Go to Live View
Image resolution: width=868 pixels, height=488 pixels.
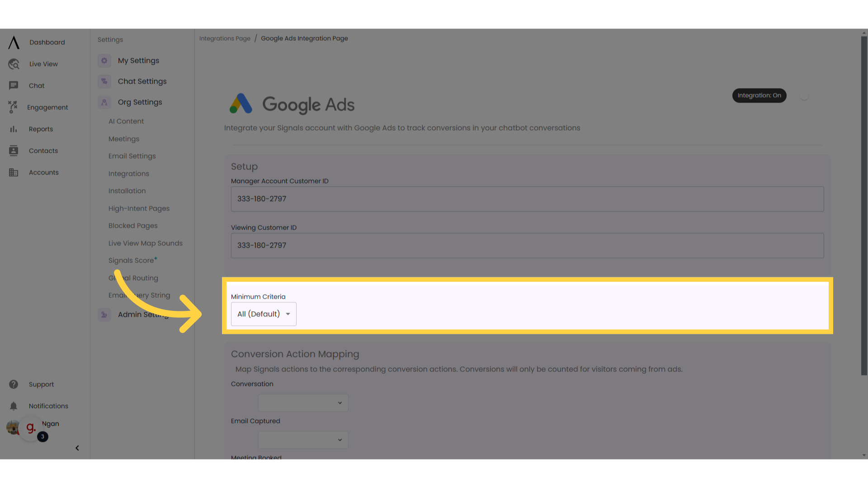43,64
